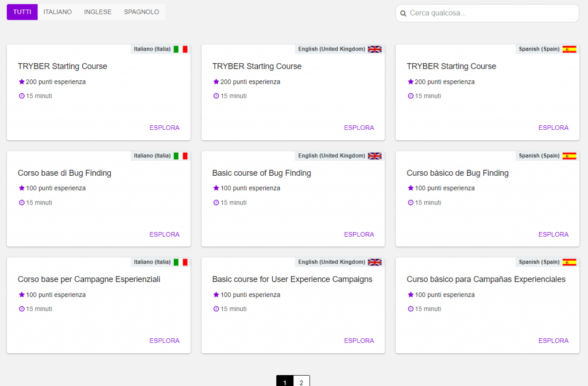Viewport: 588px width, 386px height.
Task: Click the Curso básico de Bug Finding title
Action: click(x=458, y=173)
